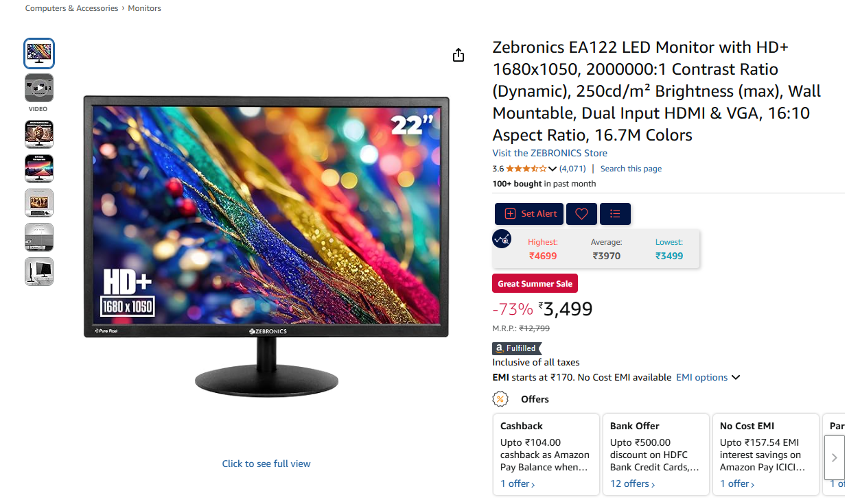Click the offers percent badge icon
Screen dimensions: 860x504
click(x=501, y=399)
